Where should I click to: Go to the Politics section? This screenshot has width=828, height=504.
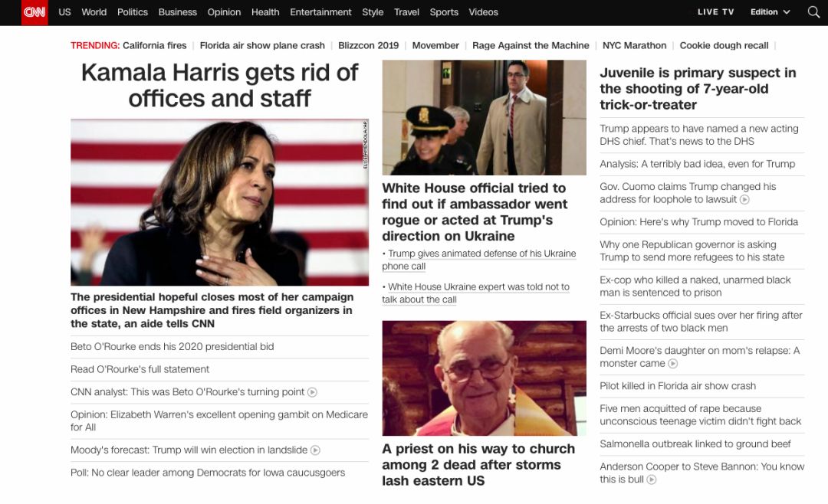coord(133,11)
